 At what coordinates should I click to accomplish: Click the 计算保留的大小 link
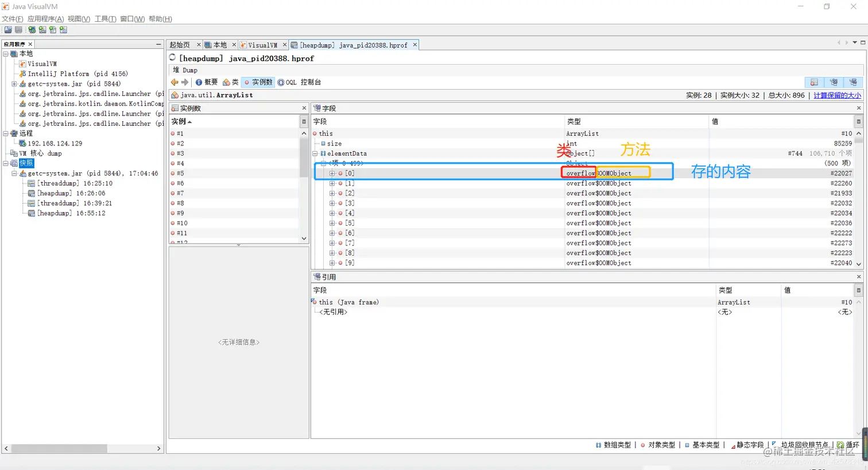(x=837, y=95)
